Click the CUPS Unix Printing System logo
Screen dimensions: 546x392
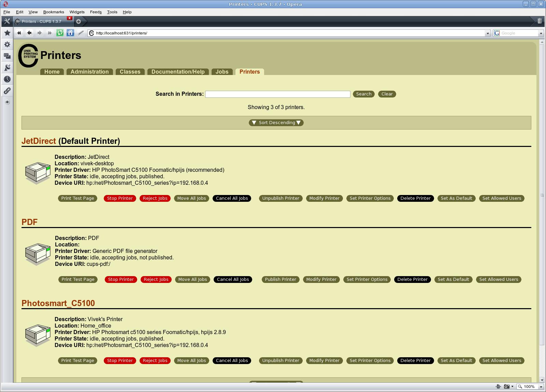coord(28,56)
